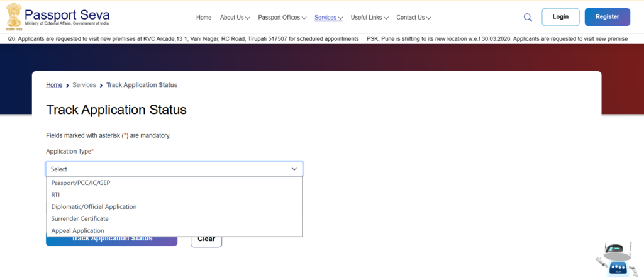Expand the About Us chevron arrow

click(x=248, y=18)
